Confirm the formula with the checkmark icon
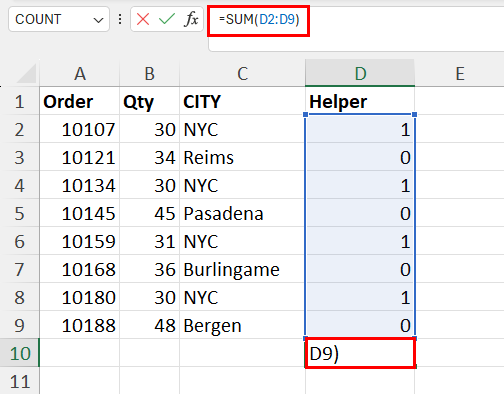504x394 pixels. click(167, 19)
